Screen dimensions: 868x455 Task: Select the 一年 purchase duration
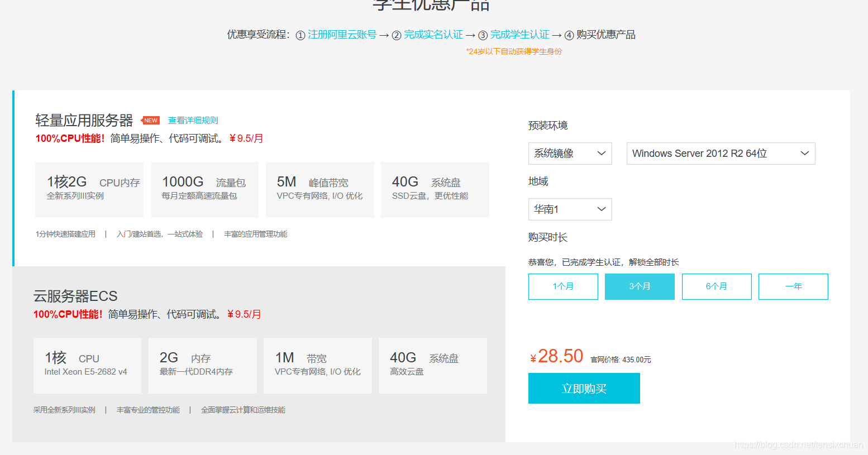793,286
